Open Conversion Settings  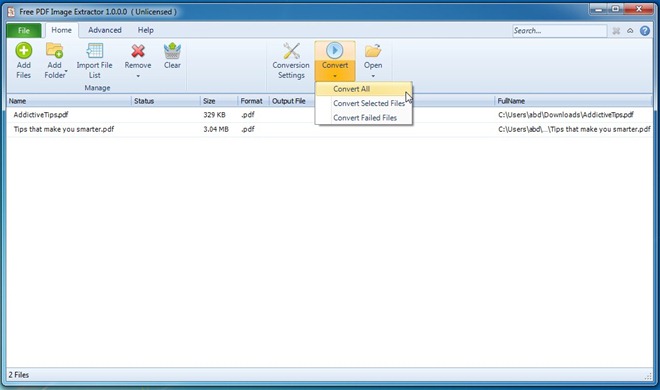point(291,61)
